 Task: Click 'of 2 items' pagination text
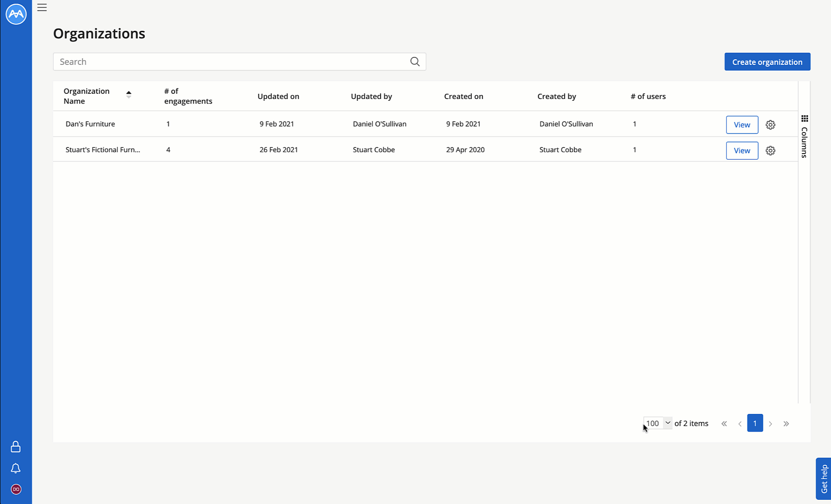pos(691,423)
